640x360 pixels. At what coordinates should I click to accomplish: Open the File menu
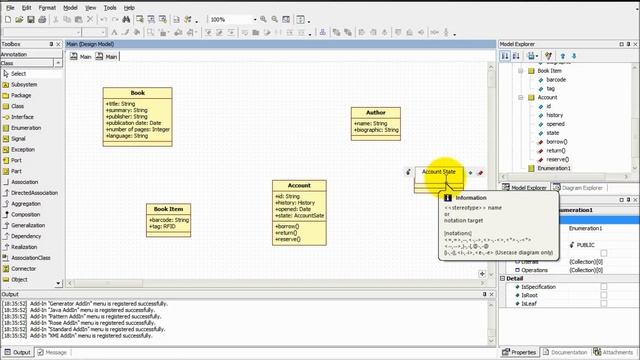(x=10, y=8)
